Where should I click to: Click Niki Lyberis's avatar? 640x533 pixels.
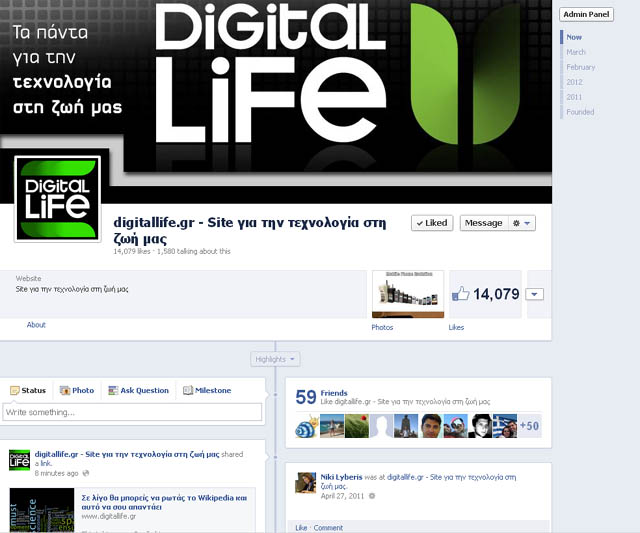(306, 483)
